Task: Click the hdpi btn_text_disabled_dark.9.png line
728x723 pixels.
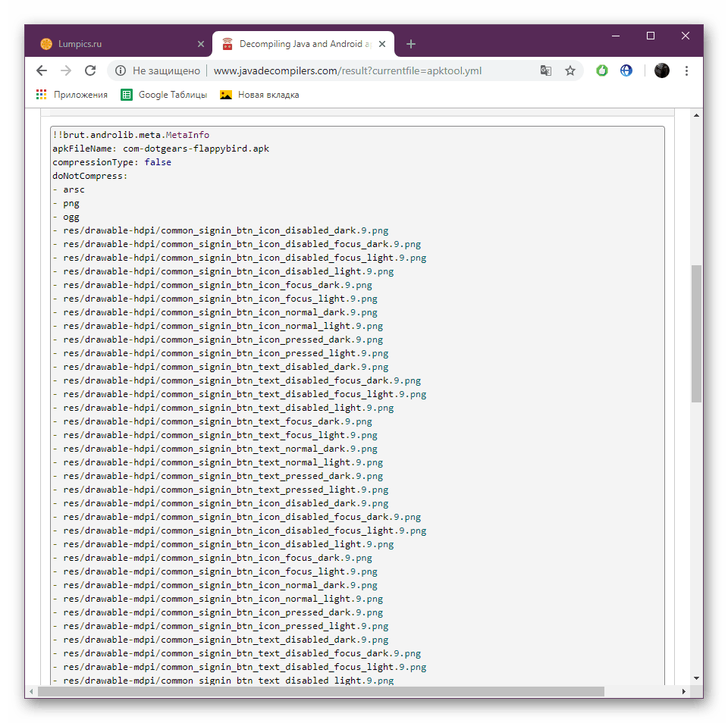Action: 221,367
